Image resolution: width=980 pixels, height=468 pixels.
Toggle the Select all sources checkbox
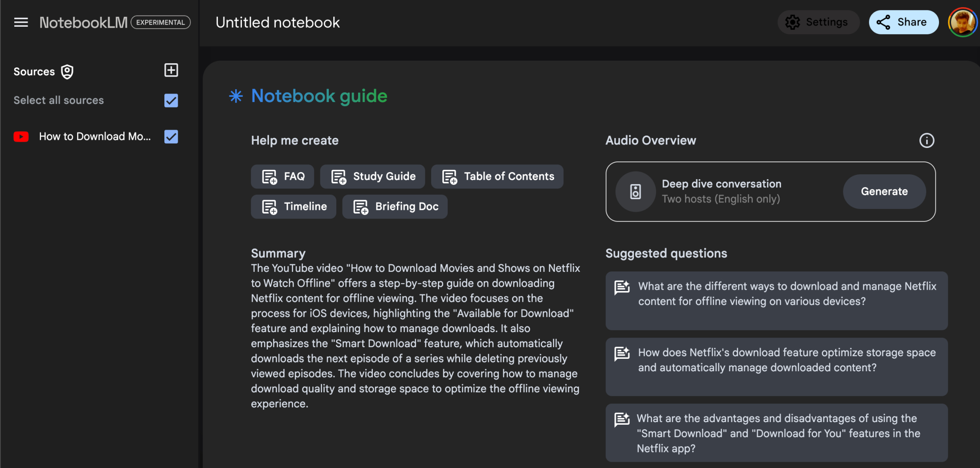[x=171, y=101]
